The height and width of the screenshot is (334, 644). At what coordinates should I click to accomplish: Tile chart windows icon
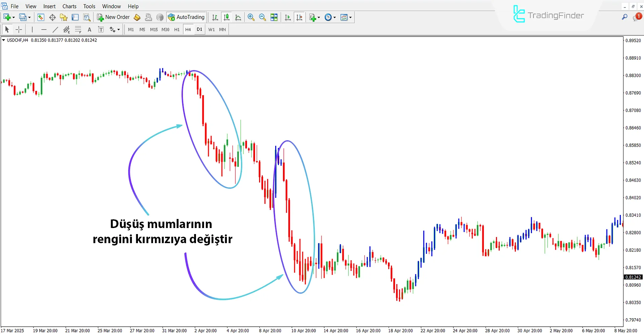[x=274, y=17]
